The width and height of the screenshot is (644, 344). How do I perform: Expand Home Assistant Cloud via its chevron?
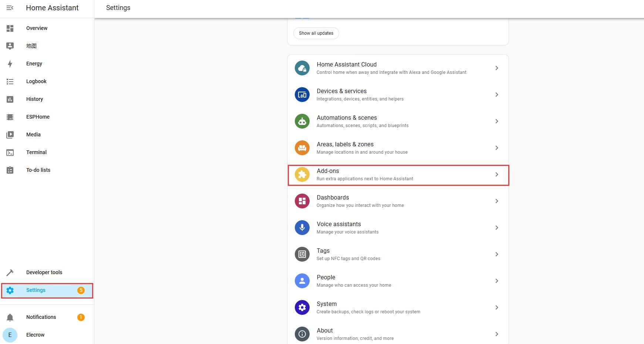(497, 68)
